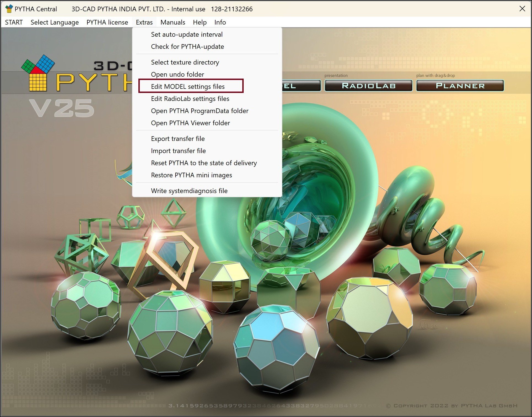Select Reset PYTHA to state of delivery

[x=207, y=163]
